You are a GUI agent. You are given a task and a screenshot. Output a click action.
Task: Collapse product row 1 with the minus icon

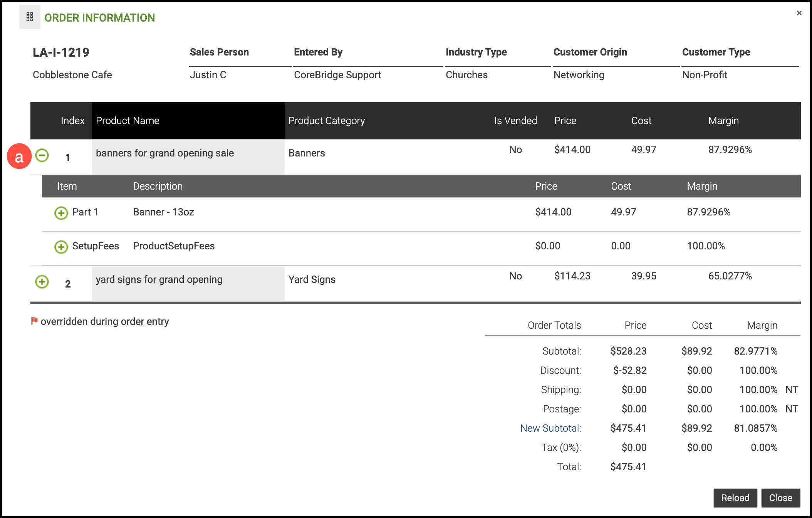tap(42, 156)
